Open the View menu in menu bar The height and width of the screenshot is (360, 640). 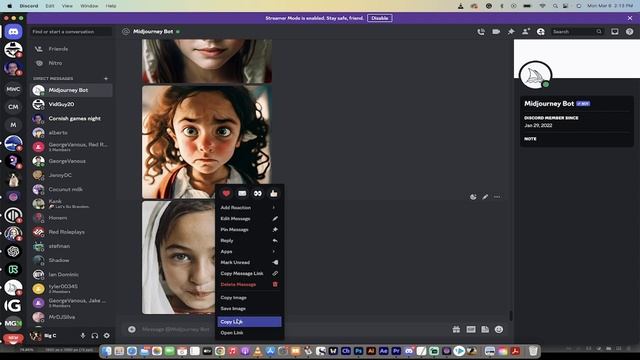tap(67, 6)
